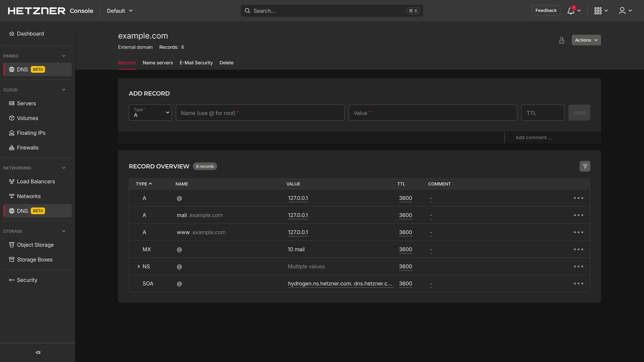Screen dimensions: 644x362
Task: Collapse the NETWORKING sidebar section
Action: [x=64, y=168]
